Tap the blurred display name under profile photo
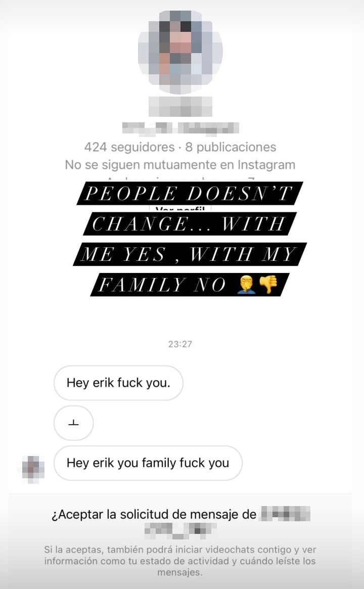This screenshot has height=589, width=364. [180, 106]
